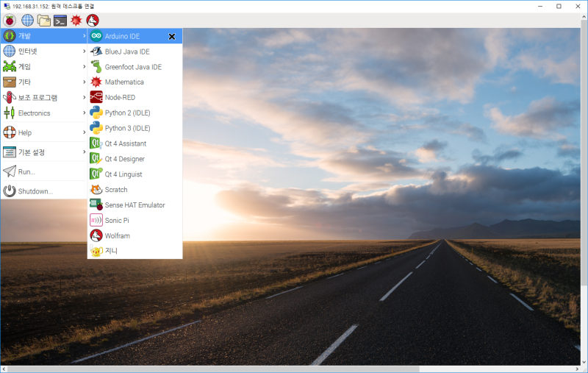588x373 pixels.
Task: Open the 보조 프로그램 menu category
Action: (44, 97)
